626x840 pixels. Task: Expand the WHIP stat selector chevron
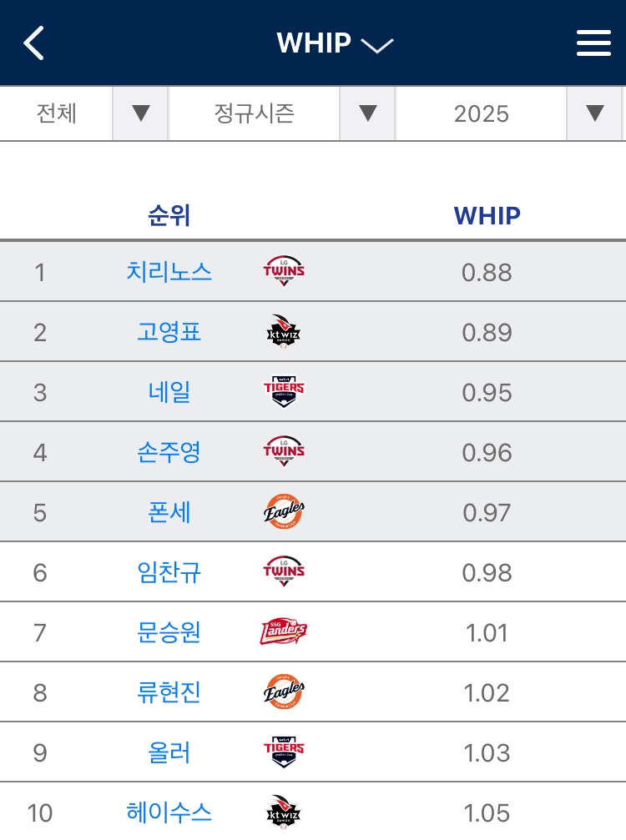377,45
